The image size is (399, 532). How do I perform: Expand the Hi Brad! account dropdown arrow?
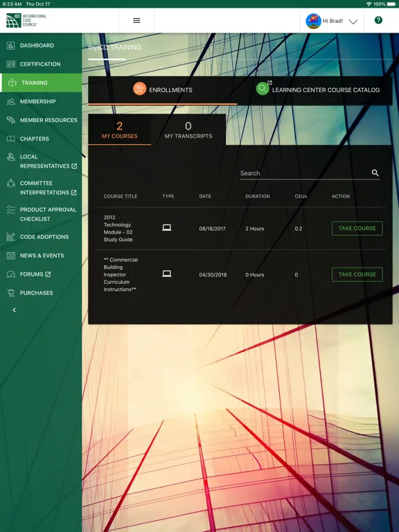[x=353, y=21]
